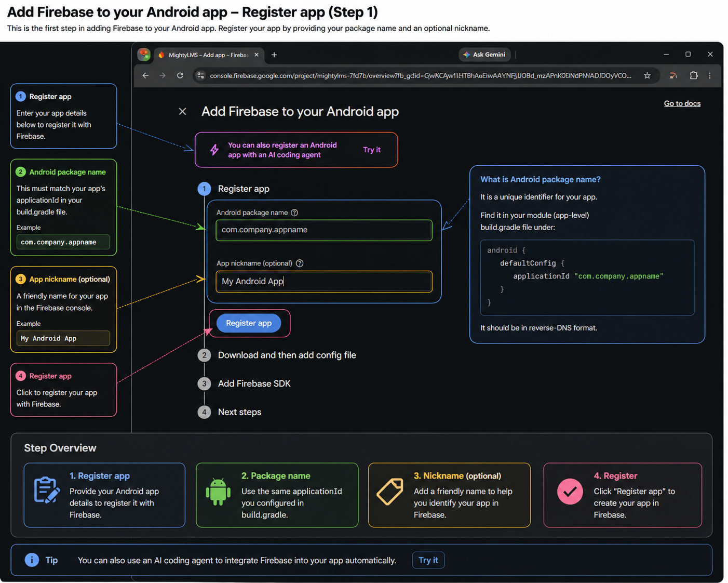
Task: Open the browser extensions puzzle icon
Action: click(x=693, y=75)
